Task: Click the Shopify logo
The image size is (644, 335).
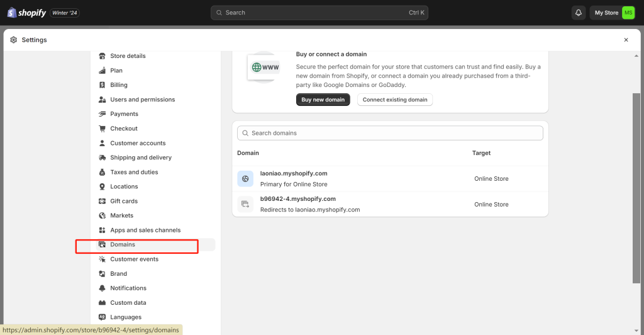Action: [26, 13]
